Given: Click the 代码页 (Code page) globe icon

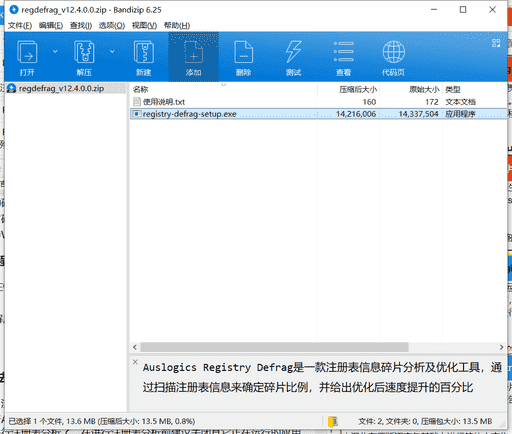Looking at the screenshot, I should [x=393, y=57].
